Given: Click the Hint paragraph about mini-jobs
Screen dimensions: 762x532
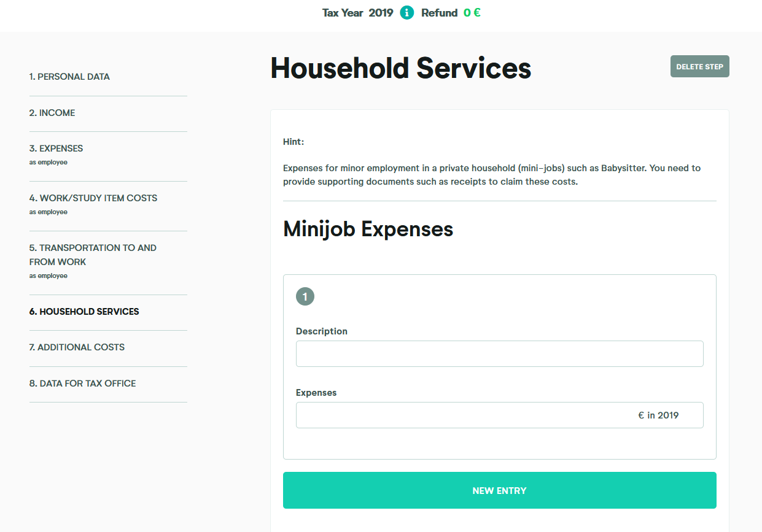Looking at the screenshot, I should (x=491, y=175).
